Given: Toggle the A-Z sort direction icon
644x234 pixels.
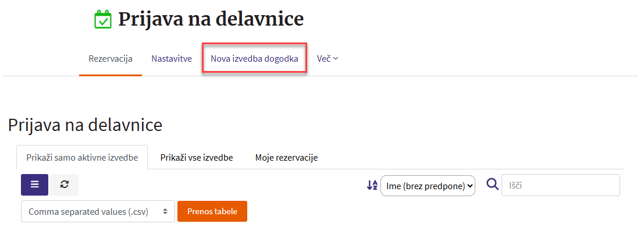Looking at the screenshot, I should tap(372, 185).
